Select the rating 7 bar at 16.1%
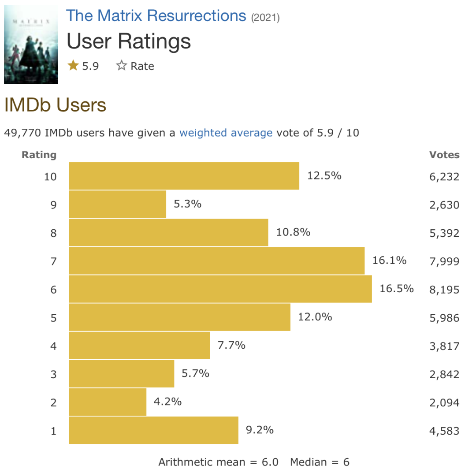The height and width of the screenshot is (473, 476). pyautogui.click(x=217, y=261)
